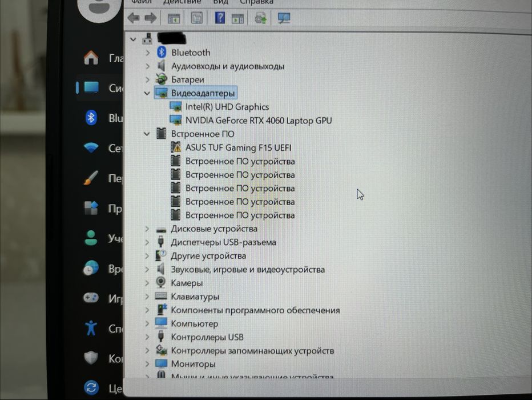Select Контроллеры запоминающих устройств item

coord(252,351)
